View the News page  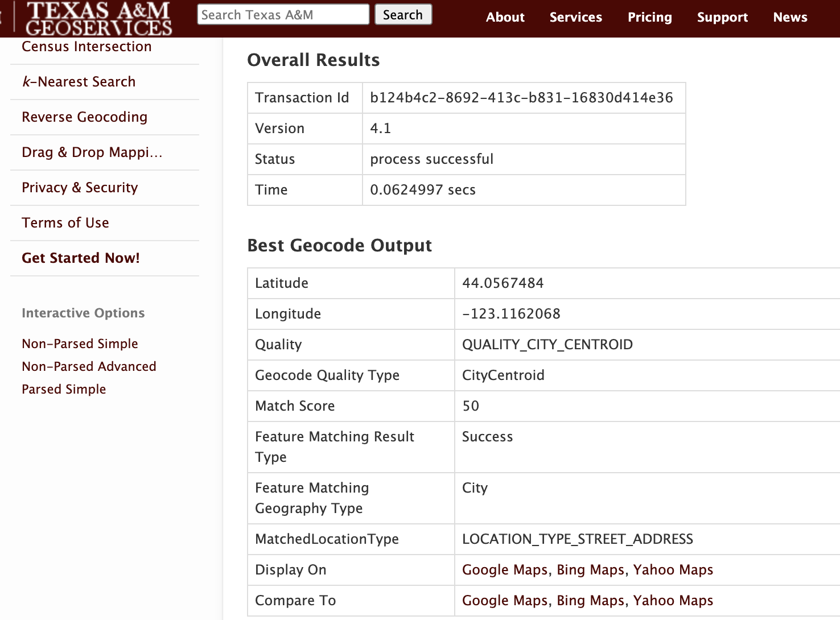click(790, 17)
